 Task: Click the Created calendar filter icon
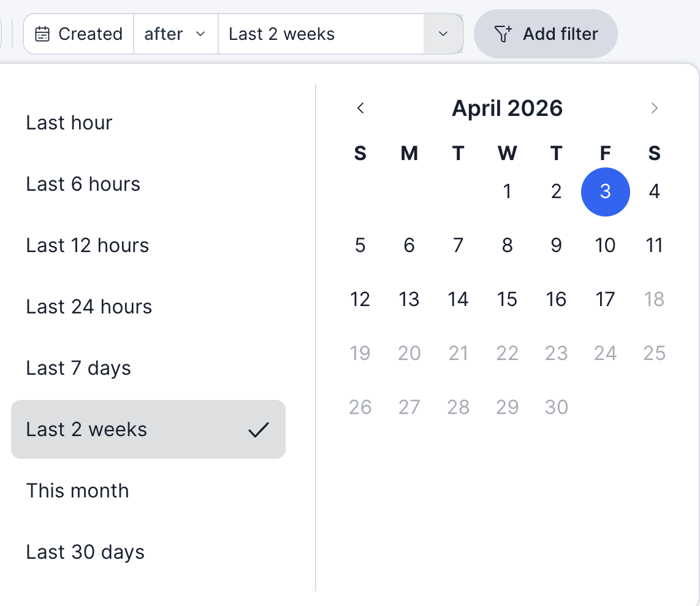point(42,34)
